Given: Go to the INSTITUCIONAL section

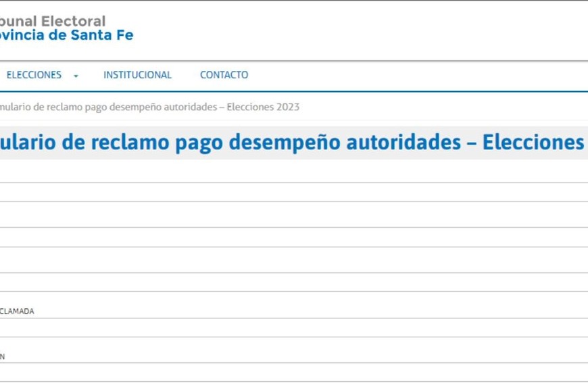Looking at the screenshot, I should [x=137, y=75].
